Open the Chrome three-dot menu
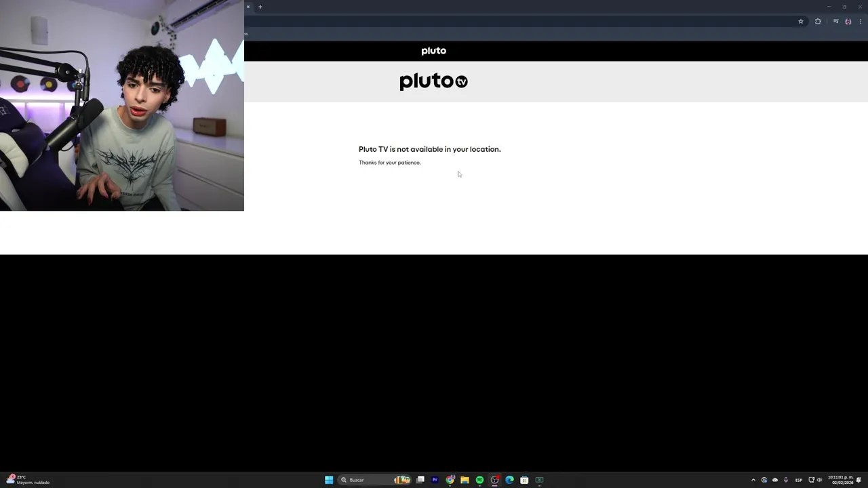Image resolution: width=868 pixels, height=488 pixels. [861, 22]
